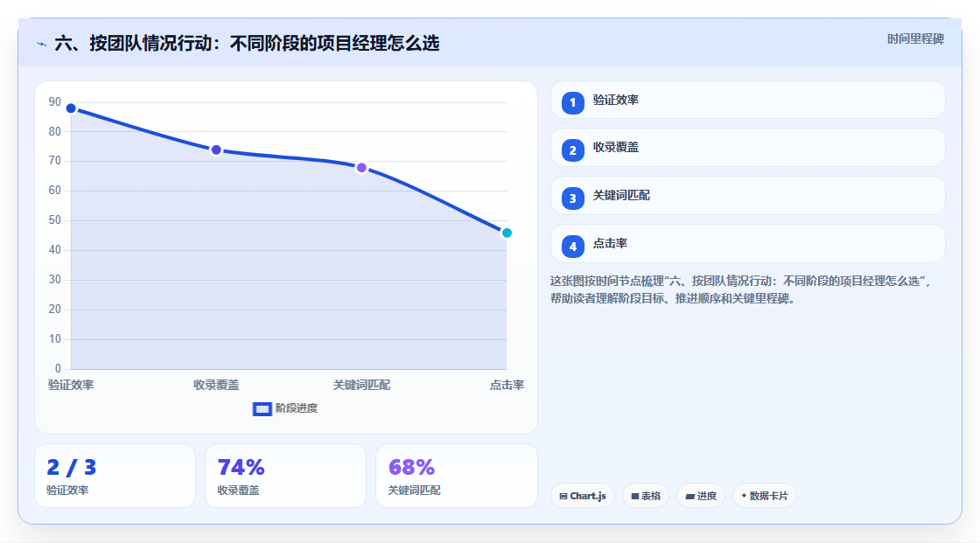This screenshot has height=543, width=980.
Task: Click the lightning icon beside the section title
Action: (42, 44)
